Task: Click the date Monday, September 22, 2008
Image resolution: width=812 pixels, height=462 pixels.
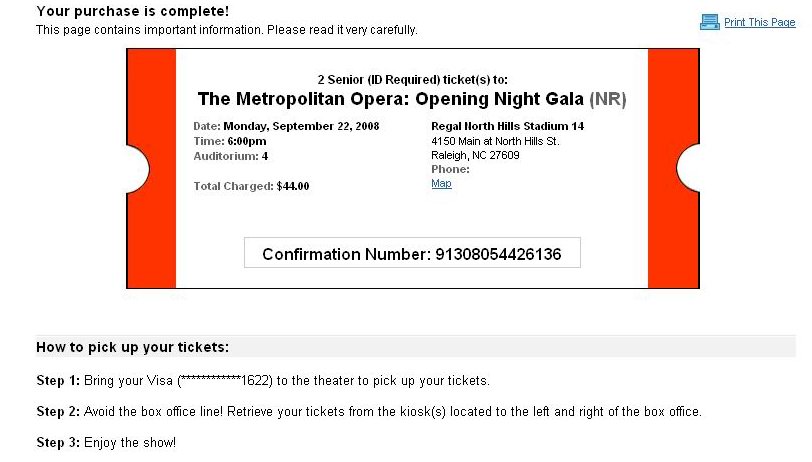Action: pyautogui.click(x=301, y=126)
